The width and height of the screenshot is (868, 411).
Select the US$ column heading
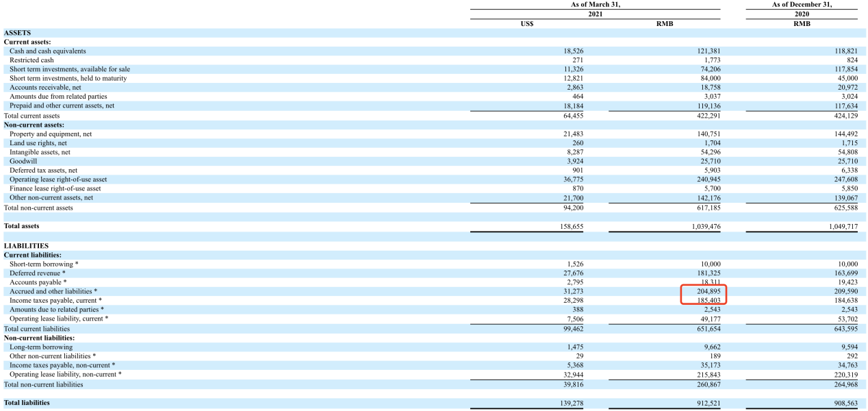(x=527, y=23)
